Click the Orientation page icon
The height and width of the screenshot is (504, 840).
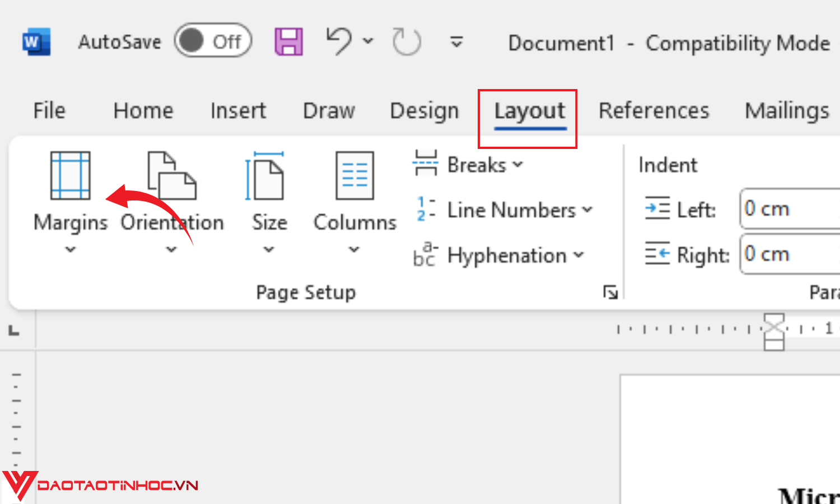[x=172, y=175]
